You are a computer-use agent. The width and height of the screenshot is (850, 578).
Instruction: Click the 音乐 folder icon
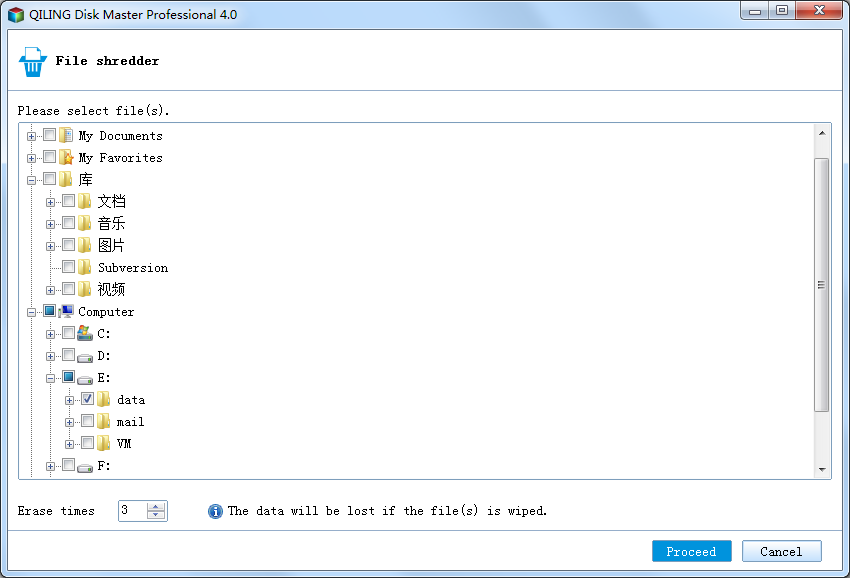coord(85,223)
